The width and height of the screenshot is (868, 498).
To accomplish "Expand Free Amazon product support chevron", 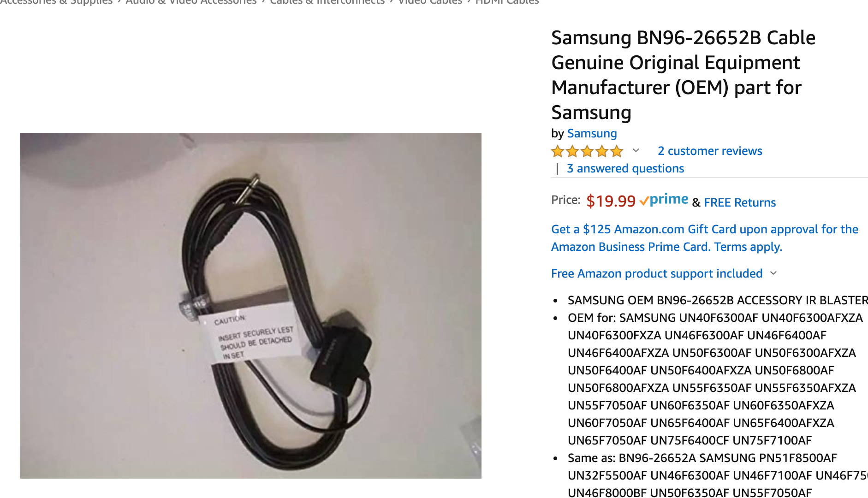I will click(773, 273).
